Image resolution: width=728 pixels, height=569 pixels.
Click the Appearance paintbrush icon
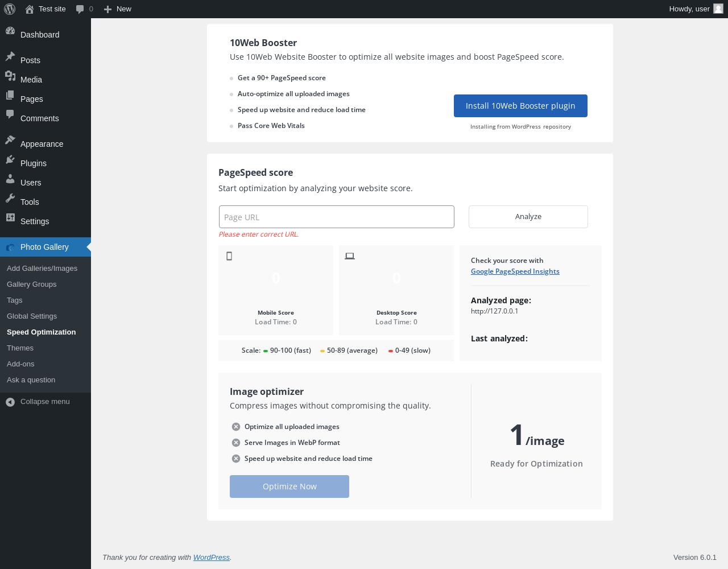pos(10,140)
